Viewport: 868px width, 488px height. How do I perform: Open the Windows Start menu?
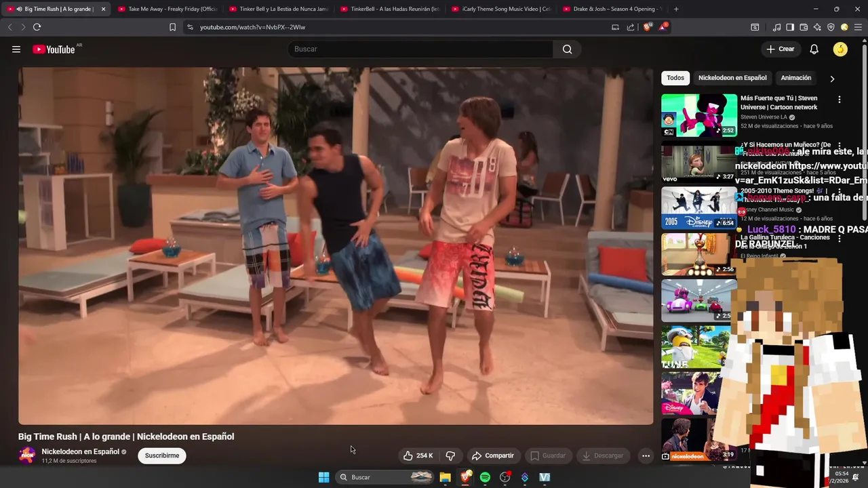[324, 477]
